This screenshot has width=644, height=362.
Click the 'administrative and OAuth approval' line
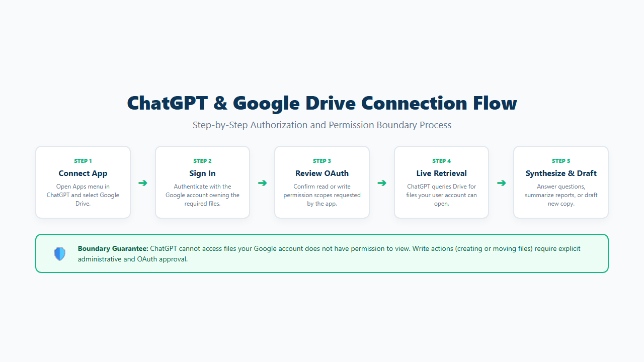(133, 259)
